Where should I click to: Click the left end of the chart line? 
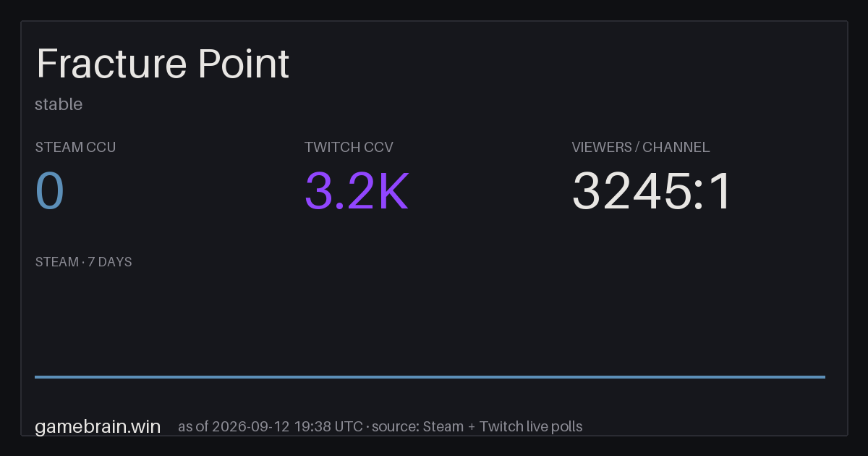36,376
